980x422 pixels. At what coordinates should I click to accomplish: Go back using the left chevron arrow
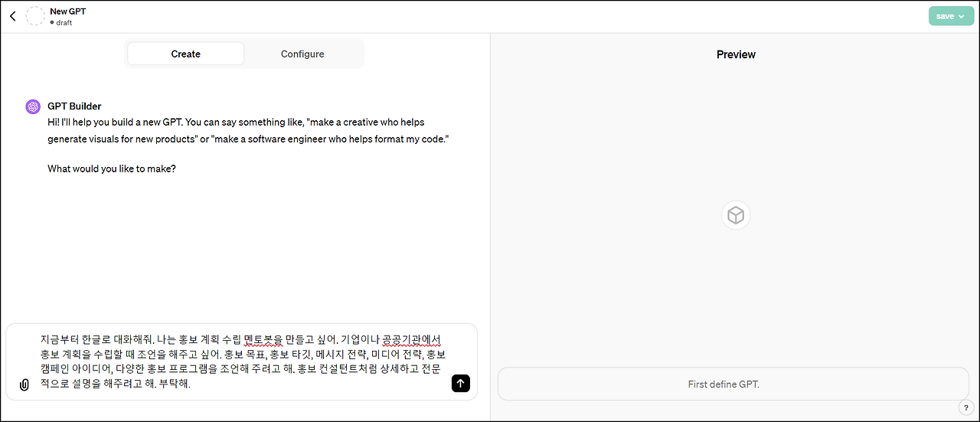coord(12,16)
